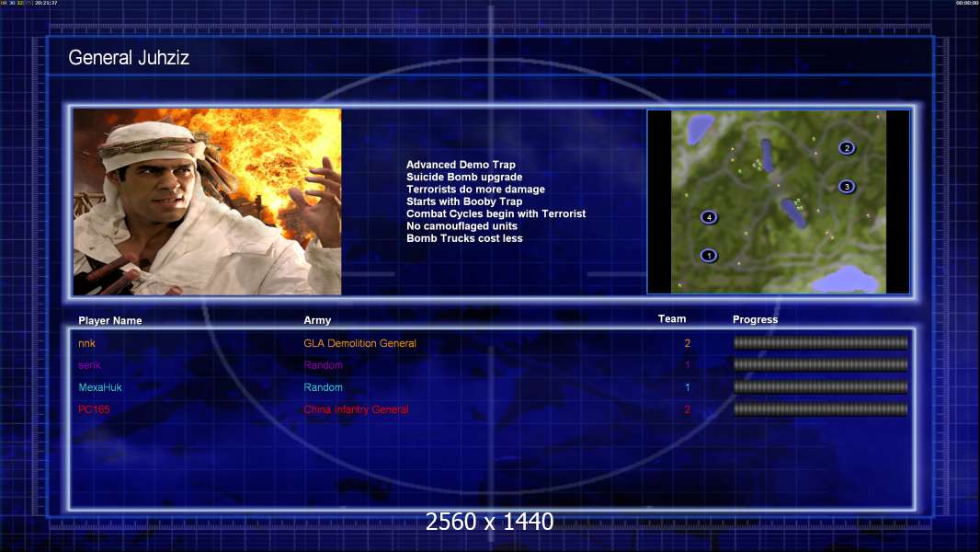Click the Player Name column header

click(110, 320)
